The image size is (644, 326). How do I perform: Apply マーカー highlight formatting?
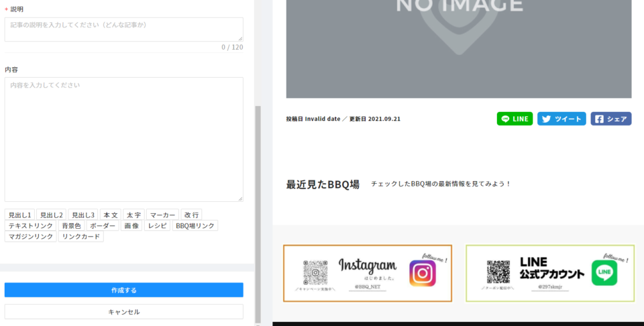[163, 215]
